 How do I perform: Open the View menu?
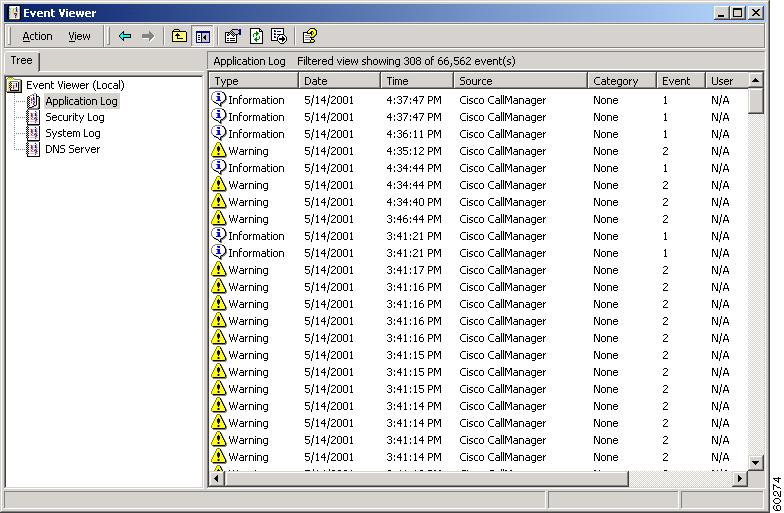(79, 36)
